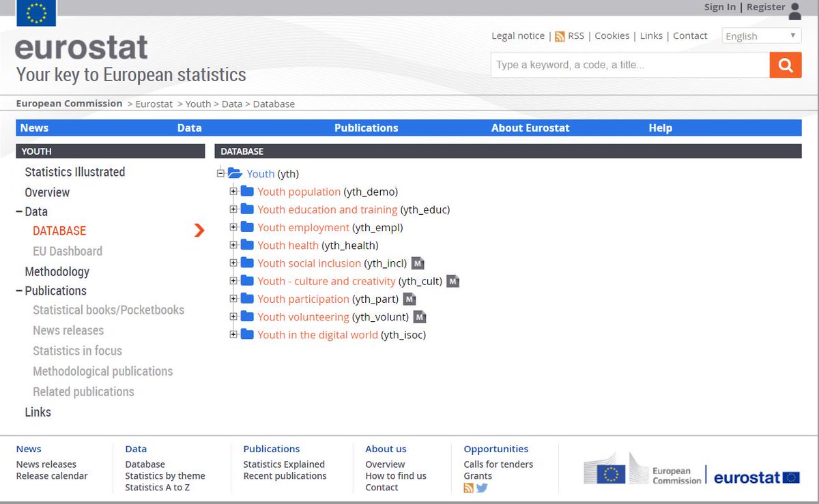Screen dimensions: 819x504
Task: Open metadata icon for Youth participation
Action: click(x=409, y=299)
